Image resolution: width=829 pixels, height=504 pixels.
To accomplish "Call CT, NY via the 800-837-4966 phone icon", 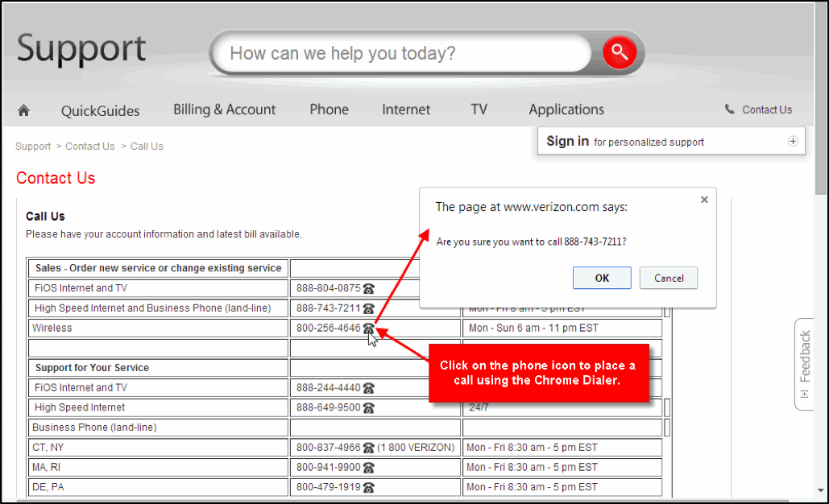I will pyautogui.click(x=368, y=448).
